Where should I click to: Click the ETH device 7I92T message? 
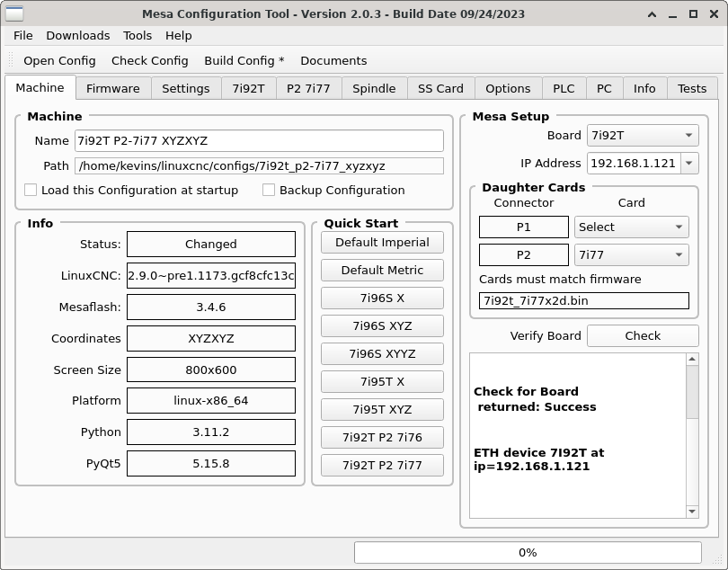[x=538, y=459]
